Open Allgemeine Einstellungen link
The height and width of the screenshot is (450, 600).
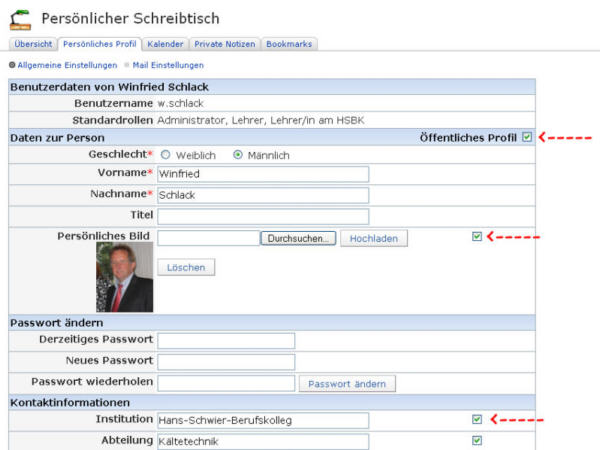pos(67,65)
